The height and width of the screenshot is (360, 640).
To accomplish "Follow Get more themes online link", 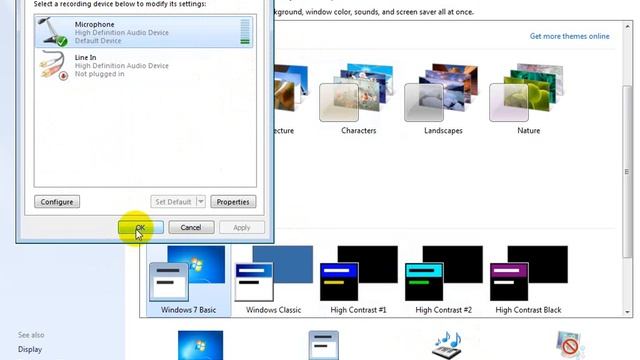I will coord(569,36).
